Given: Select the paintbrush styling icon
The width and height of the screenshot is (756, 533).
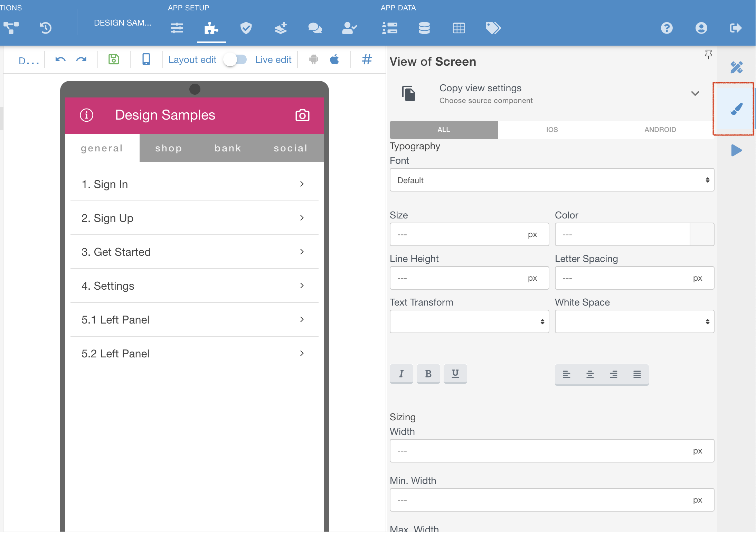Looking at the screenshot, I should point(736,109).
